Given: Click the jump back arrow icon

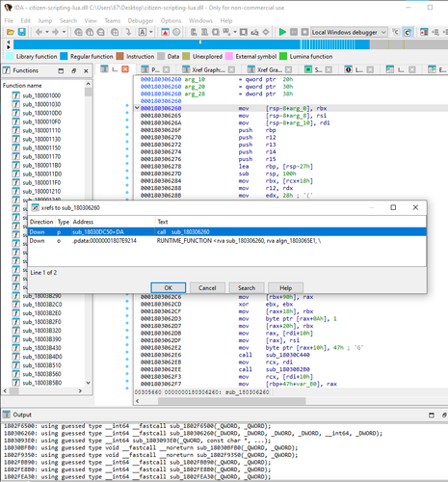Looking at the screenshot, I should point(39,32).
